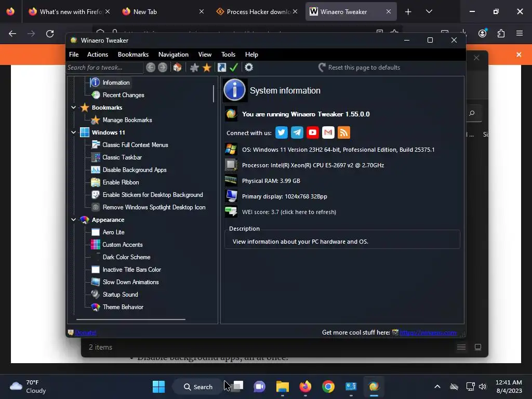Open the View menu

pyautogui.click(x=205, y=55)
